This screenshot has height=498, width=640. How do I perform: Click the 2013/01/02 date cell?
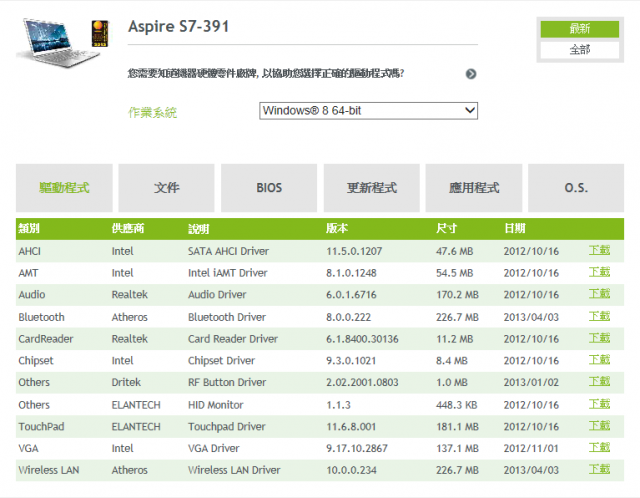coord(531,382)
